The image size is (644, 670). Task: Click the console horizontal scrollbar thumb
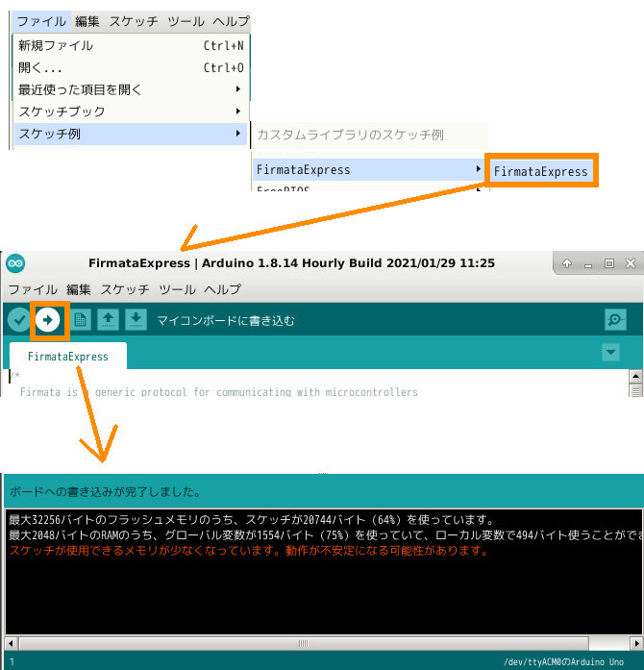click(x=304, y=643)
